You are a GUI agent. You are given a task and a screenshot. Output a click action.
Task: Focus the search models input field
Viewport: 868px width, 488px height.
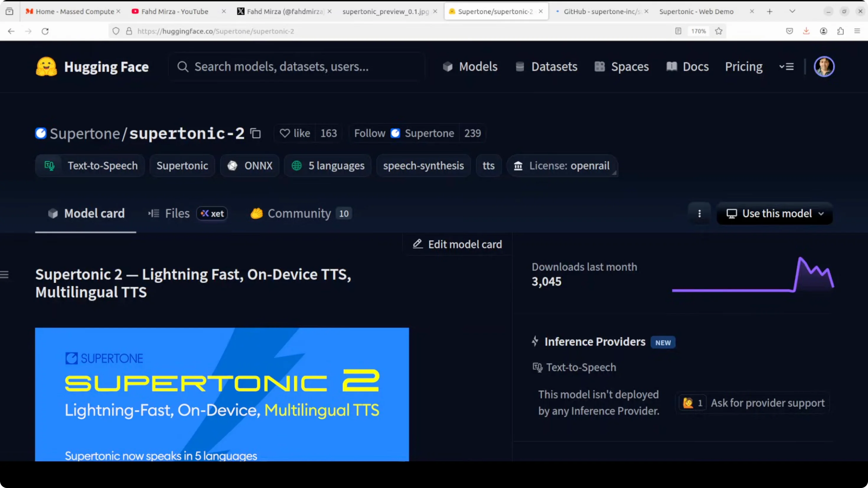[x=296, y=67]
